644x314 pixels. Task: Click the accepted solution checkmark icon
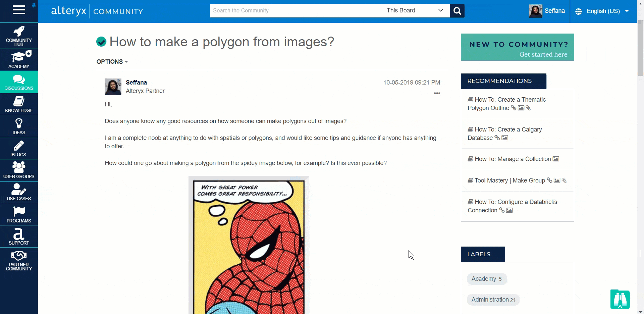point(101,42)
